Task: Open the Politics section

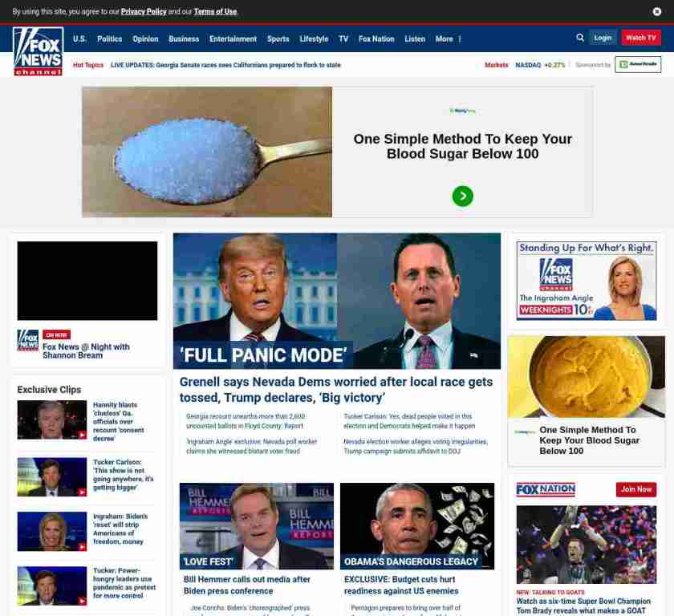Action: pos(110,39)
